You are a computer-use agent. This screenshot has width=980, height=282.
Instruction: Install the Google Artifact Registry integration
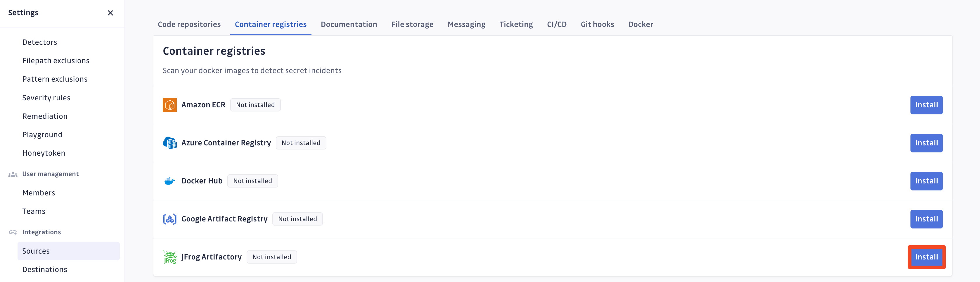tap(926, 219)
